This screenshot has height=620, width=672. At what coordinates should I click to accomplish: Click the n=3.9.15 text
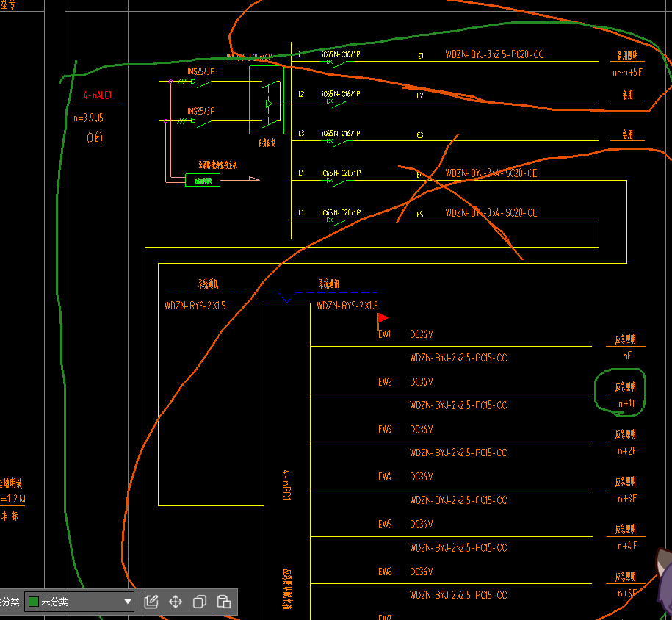click(x=88, y=118)
